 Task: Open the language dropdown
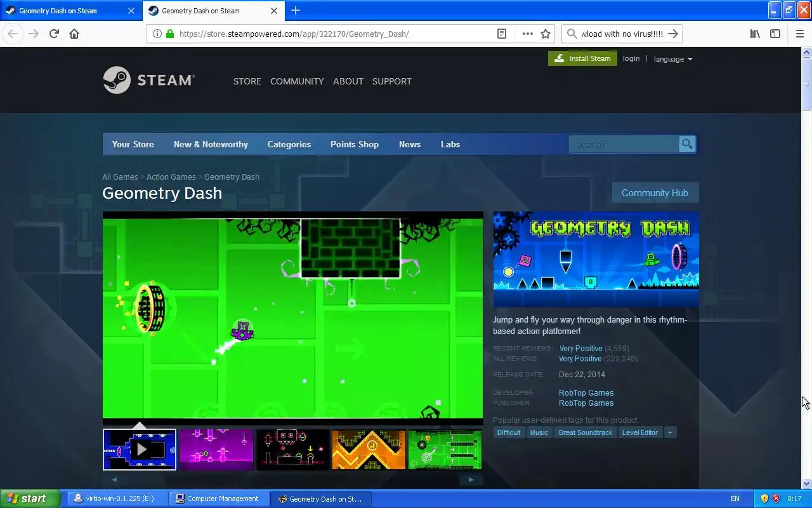pos(673,59)
